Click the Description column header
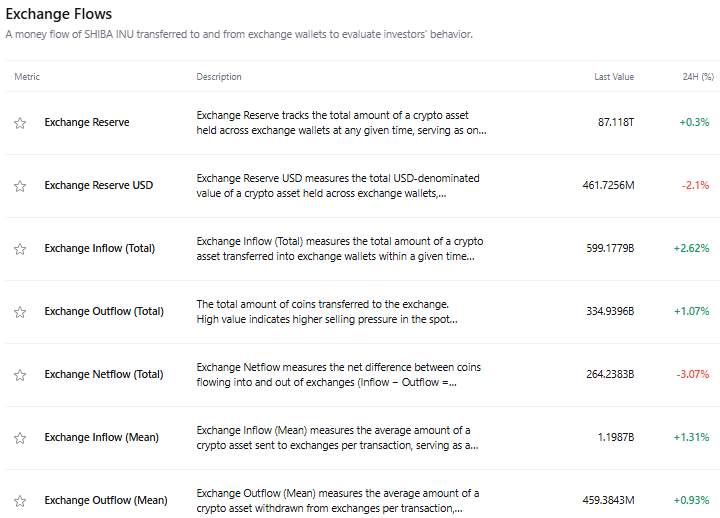The image size is (720, 518). pyautogui.click(x=219, y=77)
